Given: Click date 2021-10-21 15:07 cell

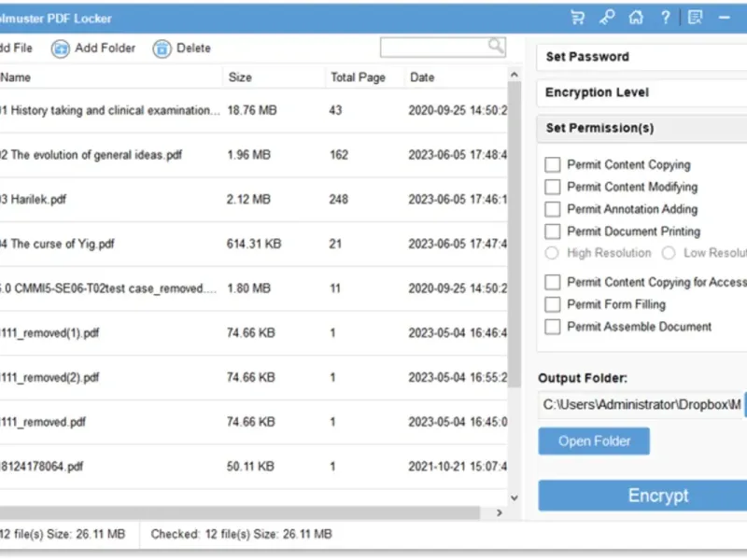Looking at the screenshot, I should point(458,466).
